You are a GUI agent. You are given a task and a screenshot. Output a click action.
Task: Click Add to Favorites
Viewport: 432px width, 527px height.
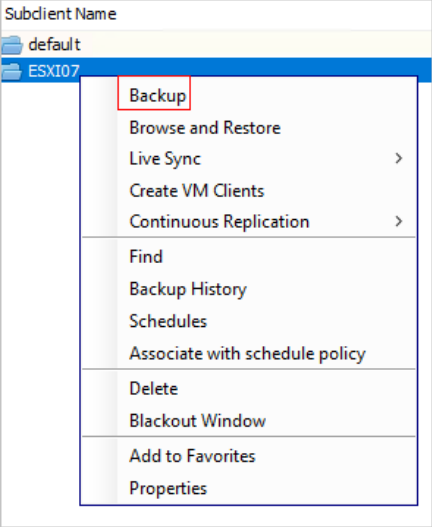pyautogui.click(x=192, y=456)
